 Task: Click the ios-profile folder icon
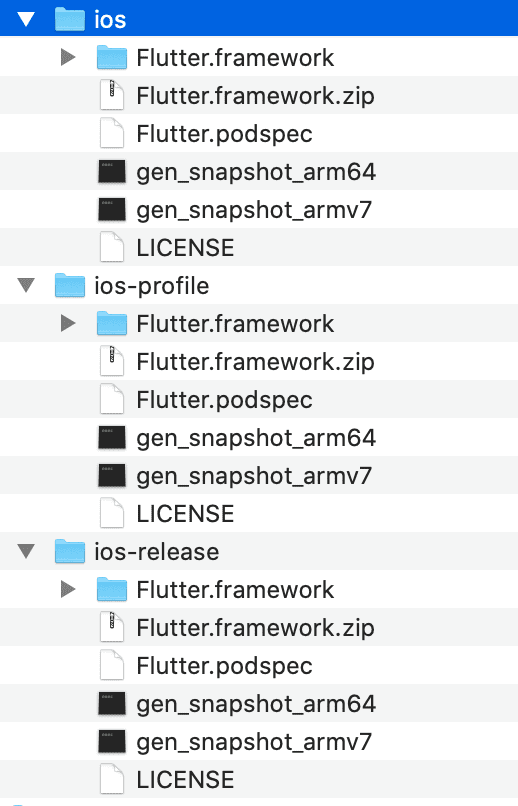(70, 285)
